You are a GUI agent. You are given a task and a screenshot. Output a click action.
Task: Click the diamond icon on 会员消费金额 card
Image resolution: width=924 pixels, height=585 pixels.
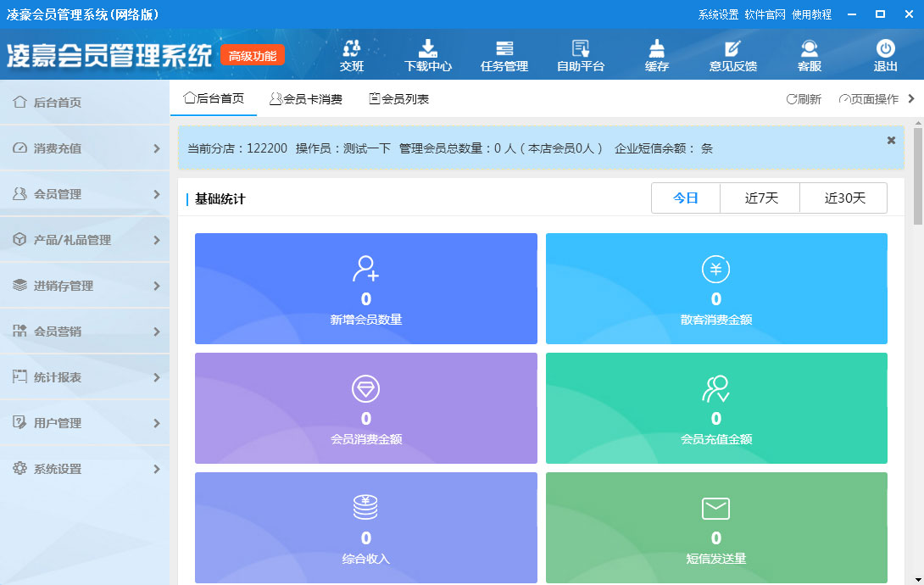coord(365,389)
